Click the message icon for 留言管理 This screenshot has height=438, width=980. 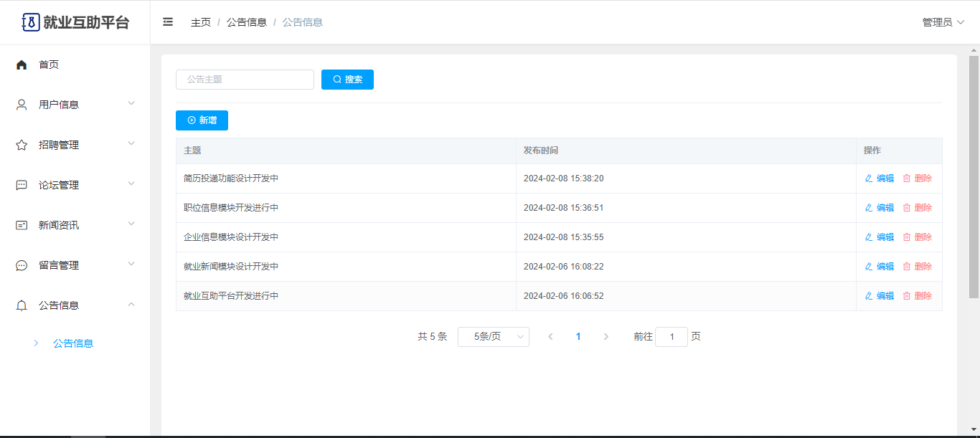point(22,265)
